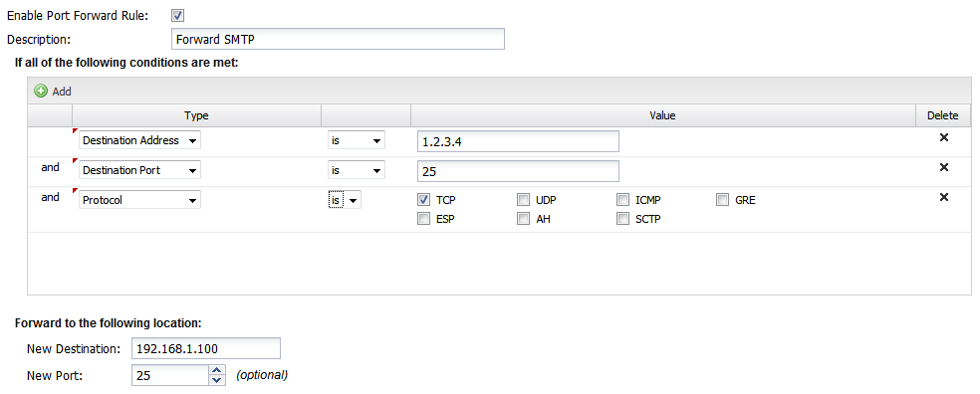Click the 'If all of the following conditions are met:' heading

[x=126, y=63]
